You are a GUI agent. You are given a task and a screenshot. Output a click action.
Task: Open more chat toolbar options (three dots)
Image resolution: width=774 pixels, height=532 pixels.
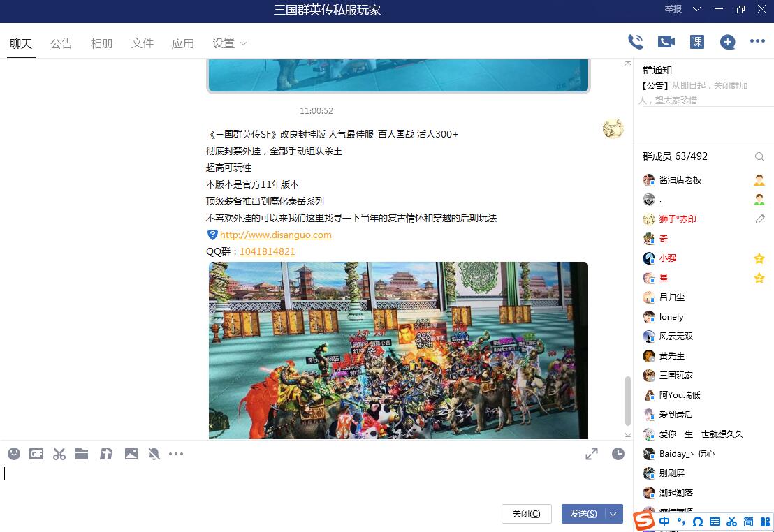pos(176,454)
